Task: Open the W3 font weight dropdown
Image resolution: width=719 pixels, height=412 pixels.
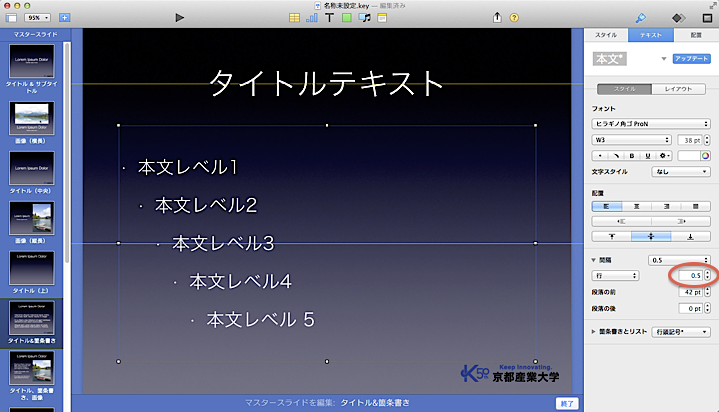Action: click(631, 140)
